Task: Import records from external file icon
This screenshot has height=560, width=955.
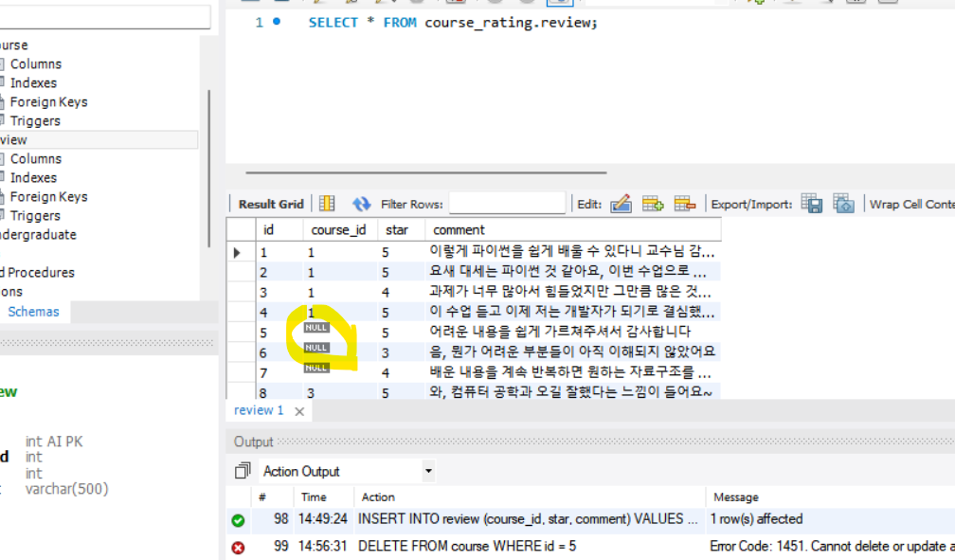Action: tap(843, 204)
